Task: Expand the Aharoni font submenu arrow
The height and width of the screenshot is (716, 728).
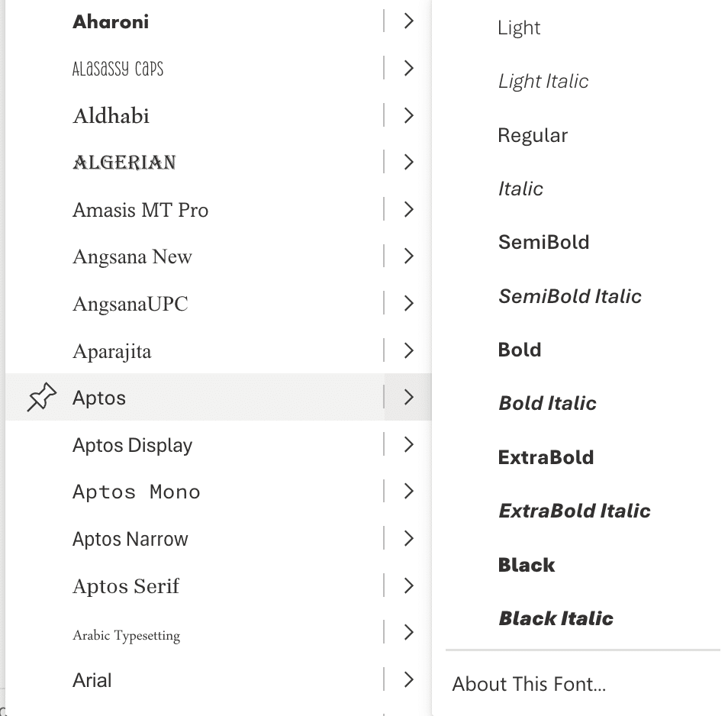Action: [x=408, y=21]
